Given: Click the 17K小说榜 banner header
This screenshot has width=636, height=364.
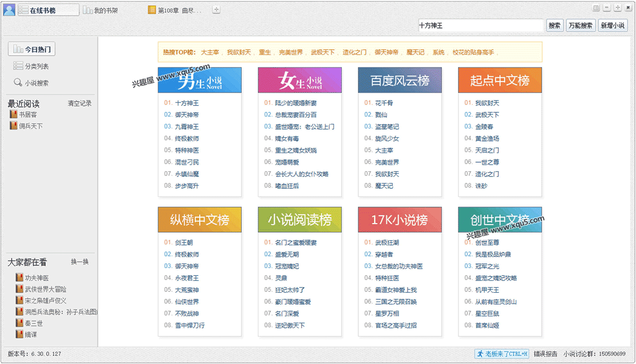Looking at the screenshot, I should pyautogui.click(x=400, y=219).
